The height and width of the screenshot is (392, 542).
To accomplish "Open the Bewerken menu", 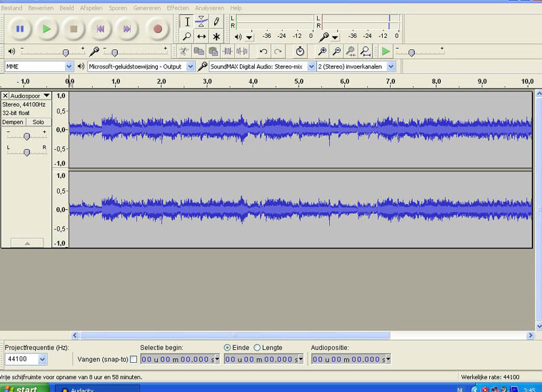I will point(41,8).
